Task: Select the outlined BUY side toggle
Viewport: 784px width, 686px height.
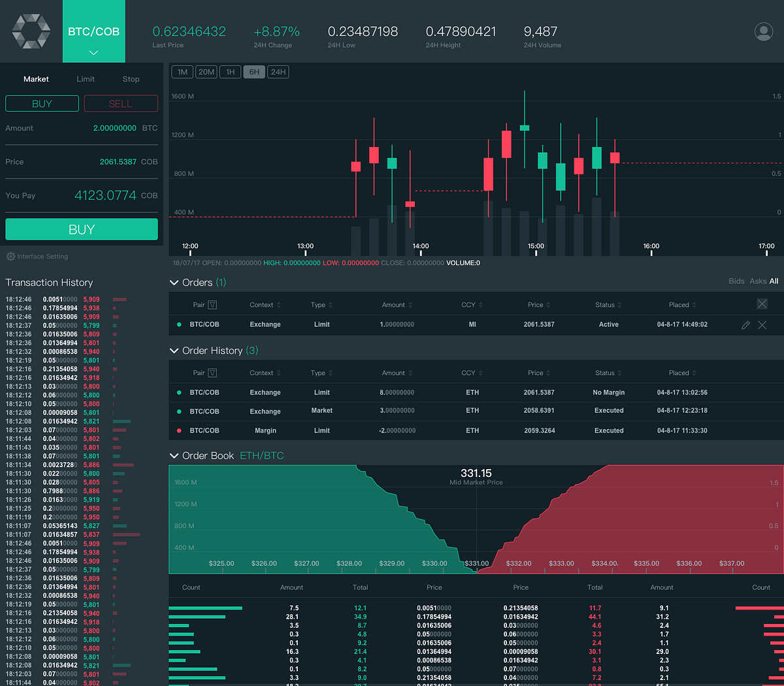Action: click(42, 103)
